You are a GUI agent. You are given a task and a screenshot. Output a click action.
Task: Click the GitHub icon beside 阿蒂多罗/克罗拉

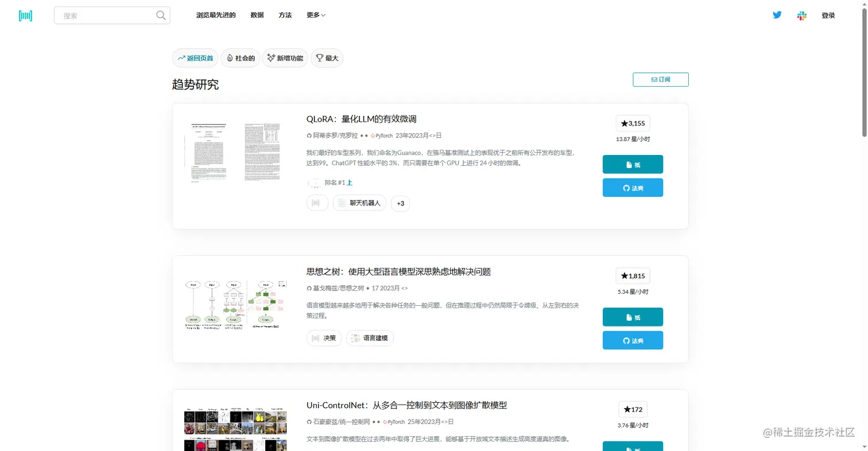[309, 136]
